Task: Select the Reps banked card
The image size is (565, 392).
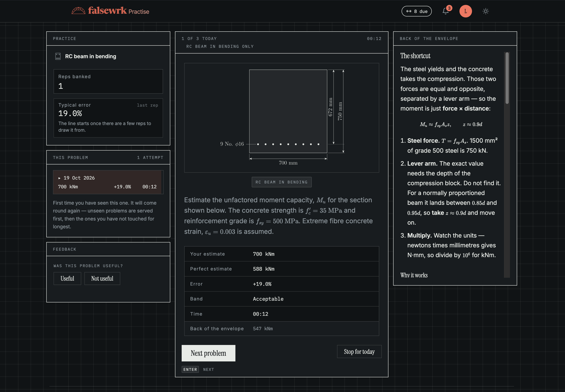Action: coord(108,81)
